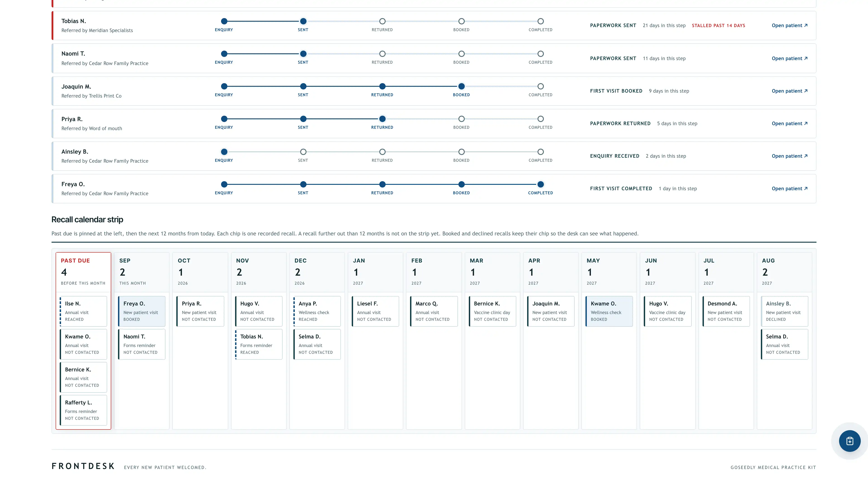Open the Past Due column header
This screenshot has width=868, height=488.
pos(83,272)
